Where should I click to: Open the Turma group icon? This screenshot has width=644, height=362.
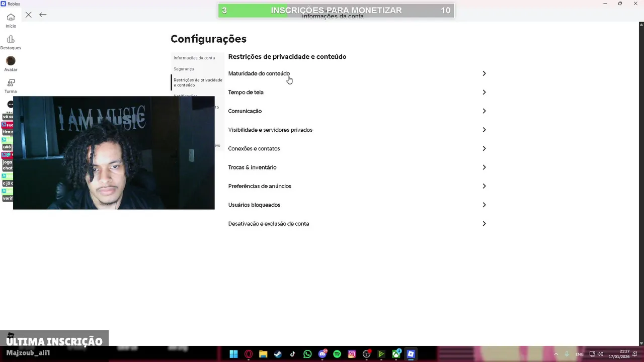(11, 82)
